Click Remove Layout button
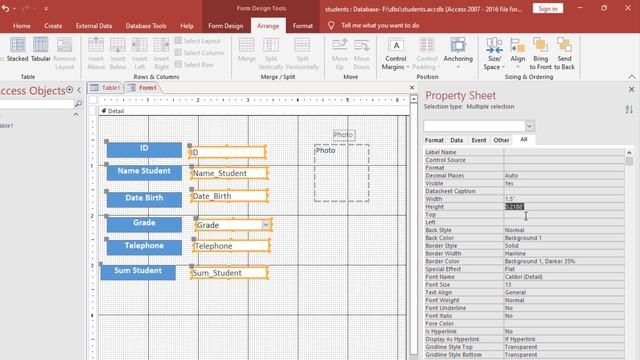 pyautogui.click(x=64, y=53)
